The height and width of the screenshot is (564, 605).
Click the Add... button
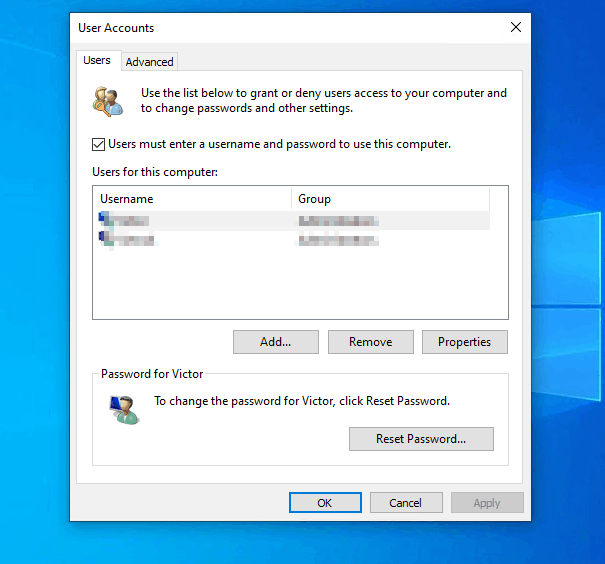275,342
